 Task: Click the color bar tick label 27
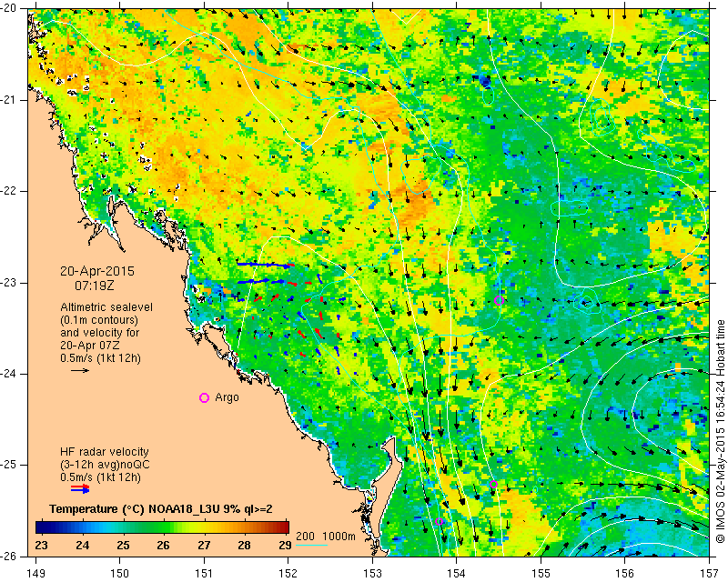click(204, 546)
